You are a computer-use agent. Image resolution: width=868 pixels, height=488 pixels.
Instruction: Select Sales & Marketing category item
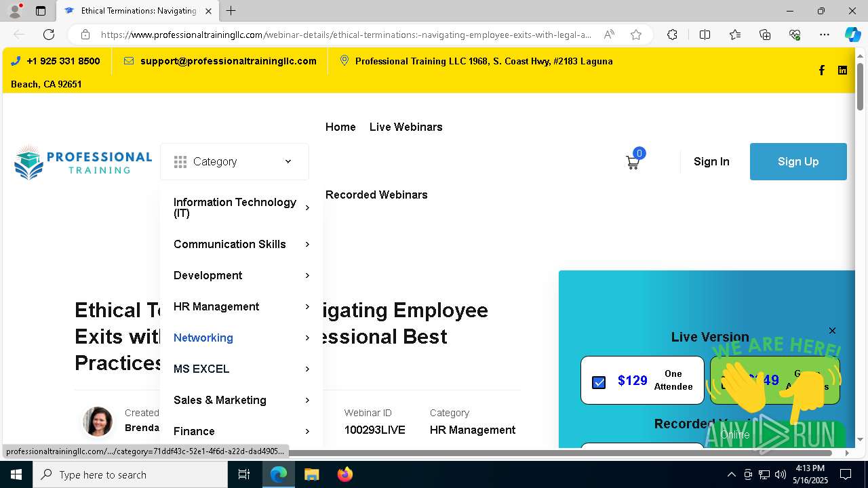point(220,400)
